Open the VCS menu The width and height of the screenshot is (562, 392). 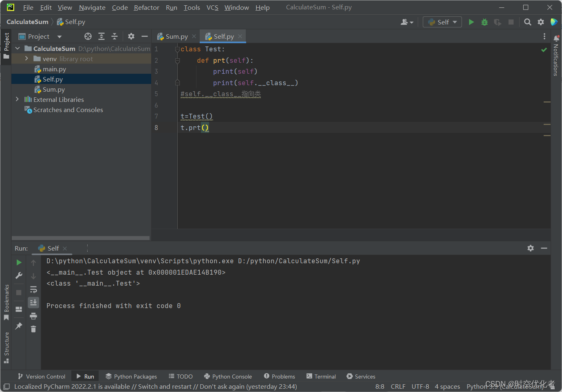click(212, 7)
